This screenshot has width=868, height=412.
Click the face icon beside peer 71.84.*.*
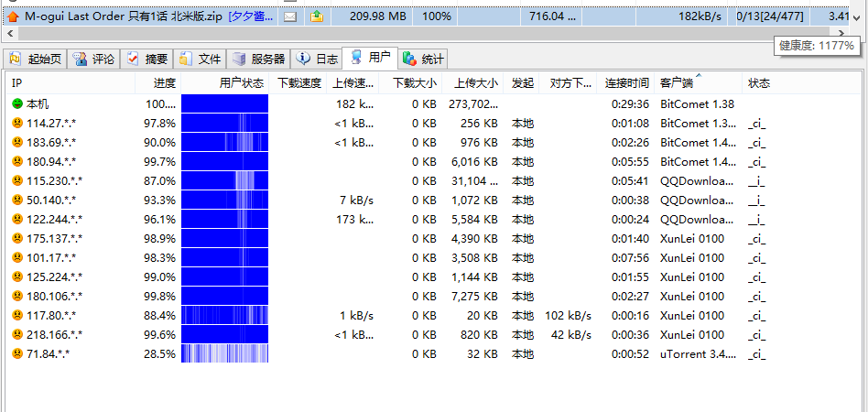click(x=17, y=353)
